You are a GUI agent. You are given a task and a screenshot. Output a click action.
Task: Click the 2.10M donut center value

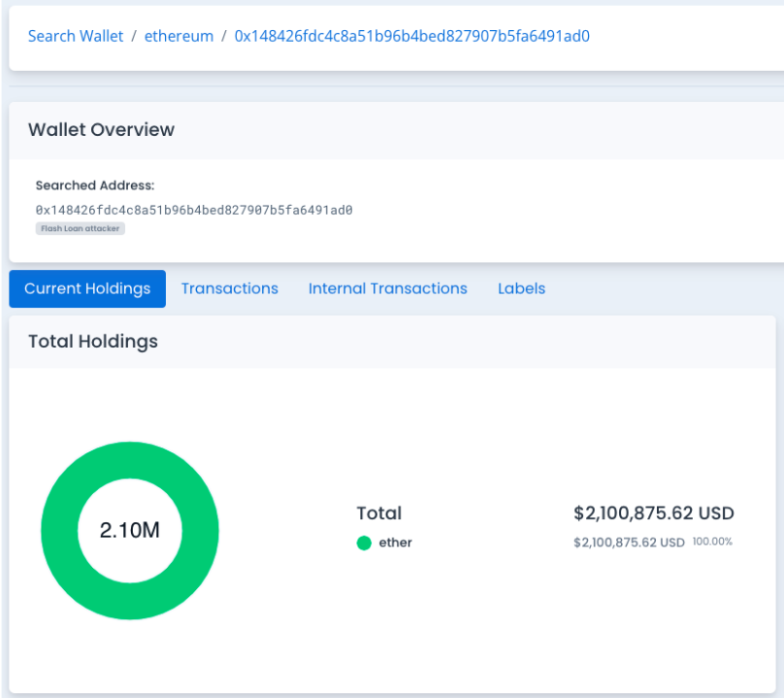tap(129, 530)
